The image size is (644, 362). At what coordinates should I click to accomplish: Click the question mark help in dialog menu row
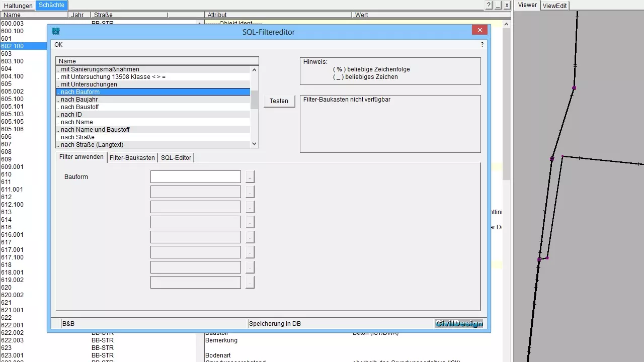pyautogui.click(x=482, y=45)
